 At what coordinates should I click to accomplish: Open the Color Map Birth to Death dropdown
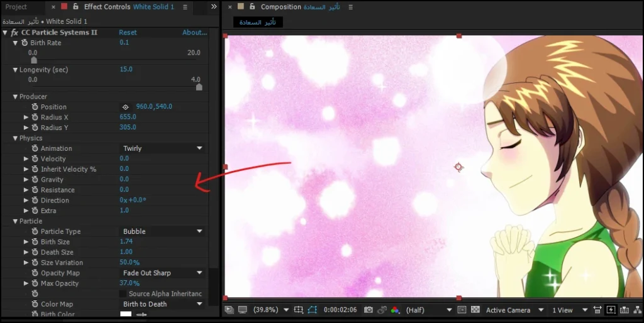(x=162, y=304)
